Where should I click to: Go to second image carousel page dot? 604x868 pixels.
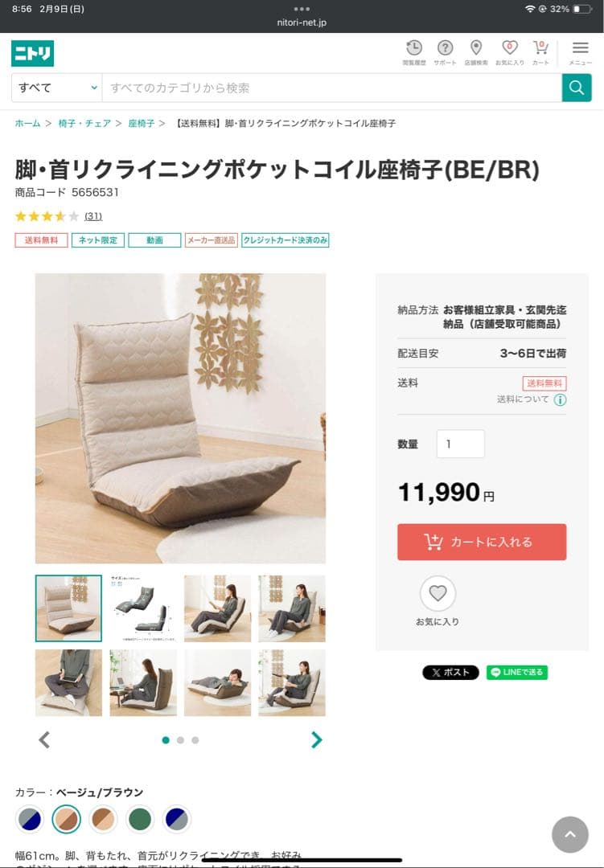point(180,740)
